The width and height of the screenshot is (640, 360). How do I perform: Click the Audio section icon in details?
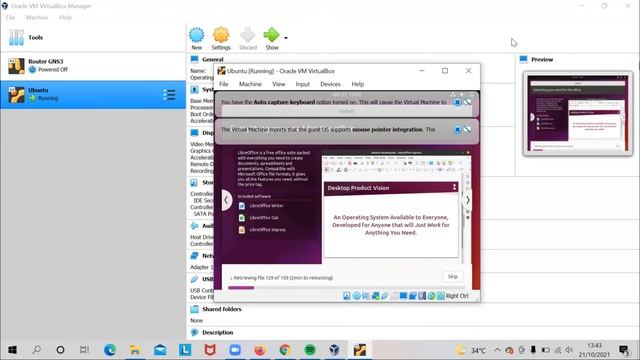pos(194,226)
